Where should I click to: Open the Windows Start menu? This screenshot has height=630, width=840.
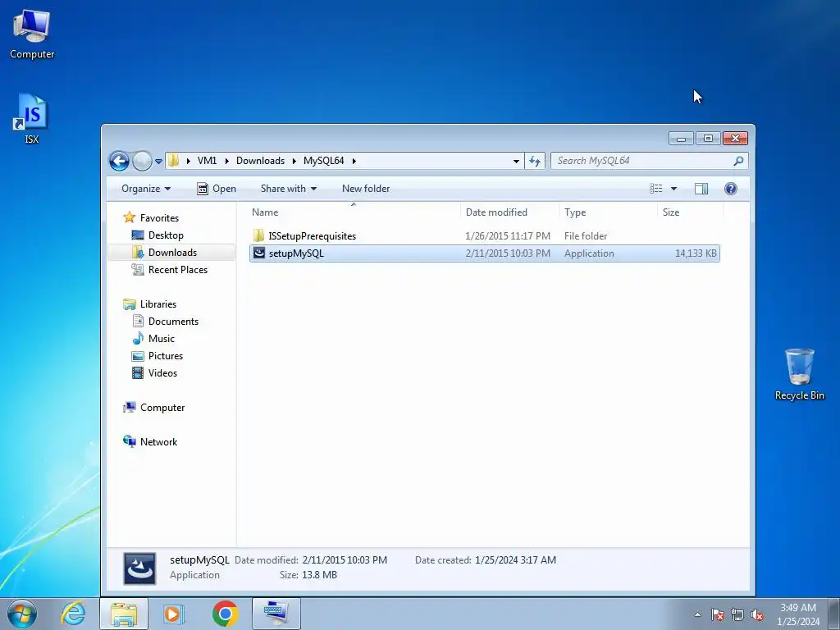pos(22,614)
